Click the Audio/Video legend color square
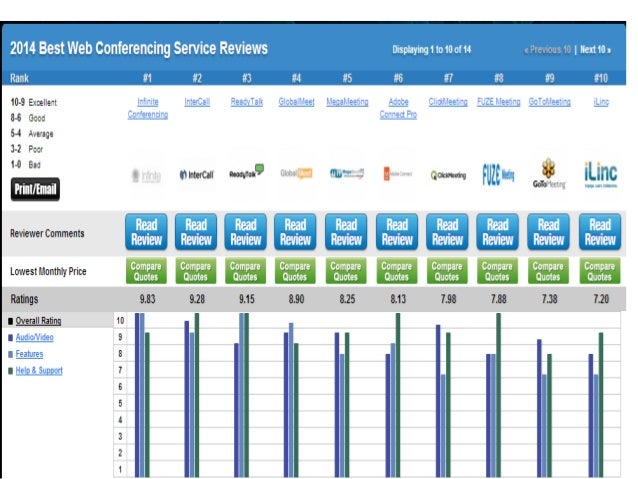 click(11, 338)
